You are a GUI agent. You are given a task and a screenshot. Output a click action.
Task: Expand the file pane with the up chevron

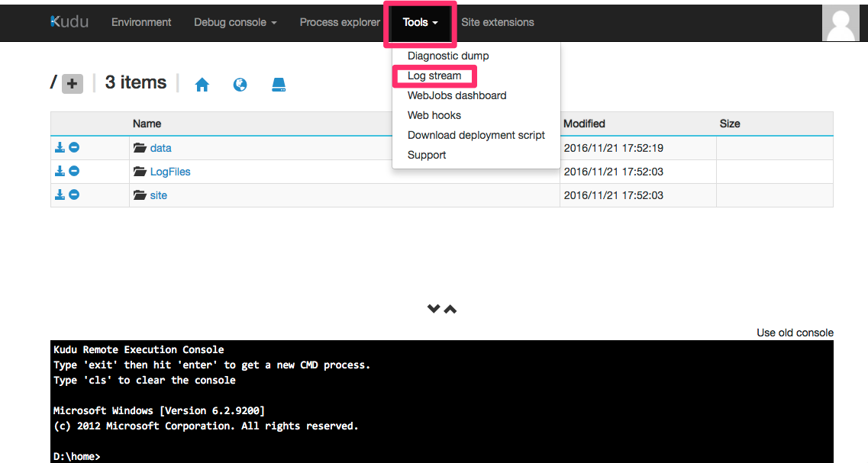[x=450, y=308]
